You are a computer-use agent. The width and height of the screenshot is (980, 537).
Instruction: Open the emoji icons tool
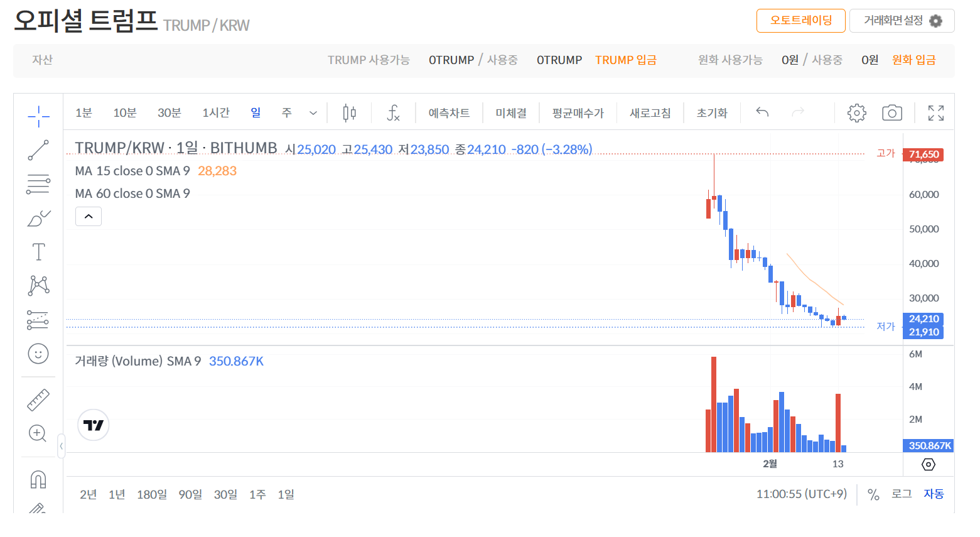(x=38, y=354)
